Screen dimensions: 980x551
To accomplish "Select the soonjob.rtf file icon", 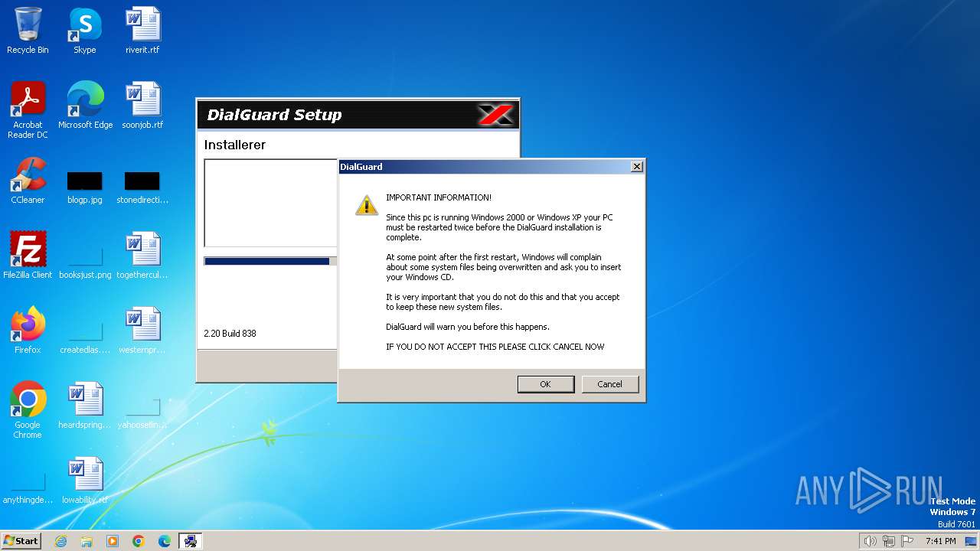I will (x=142, y=106).
